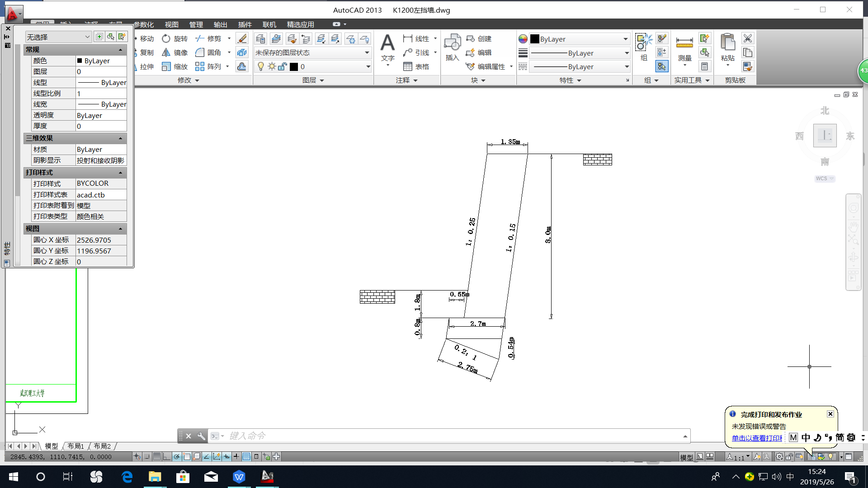Toggle polar tracking in status bar
The height and width of the screenshot is (488, 868).
[x=177, y=457]
